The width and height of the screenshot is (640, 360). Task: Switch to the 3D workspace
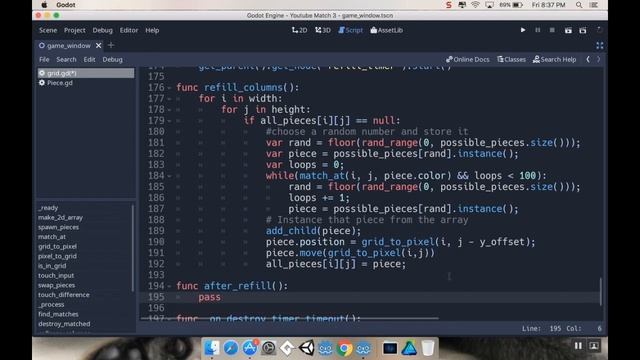pyautogui.click(x=323, y=30)
